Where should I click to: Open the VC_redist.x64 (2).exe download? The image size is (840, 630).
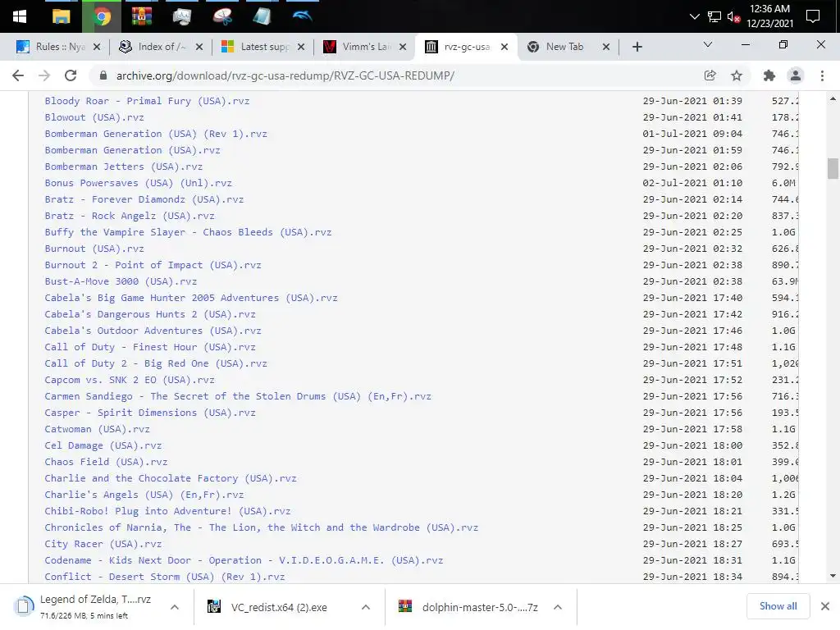click(x=279, y=607)
